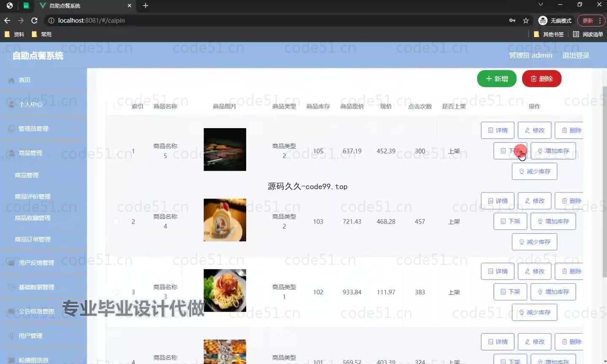Select 商品评价管理 submenu item

pos(32,196)
